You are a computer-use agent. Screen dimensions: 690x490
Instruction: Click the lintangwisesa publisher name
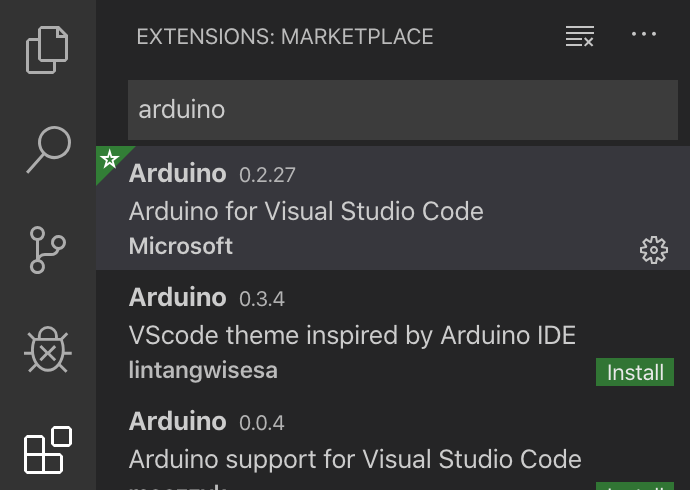click(203, 370)
